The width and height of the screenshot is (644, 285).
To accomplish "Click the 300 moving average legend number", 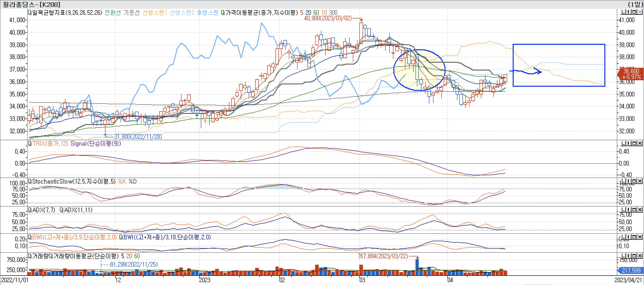I will click(x=333, y=12).
